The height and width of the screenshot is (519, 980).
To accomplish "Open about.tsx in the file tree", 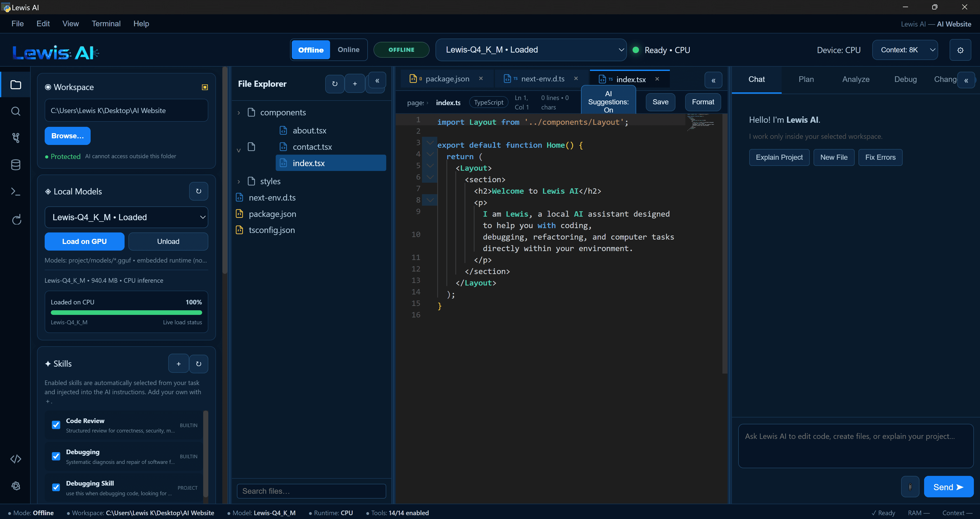I will coord(309,130).
